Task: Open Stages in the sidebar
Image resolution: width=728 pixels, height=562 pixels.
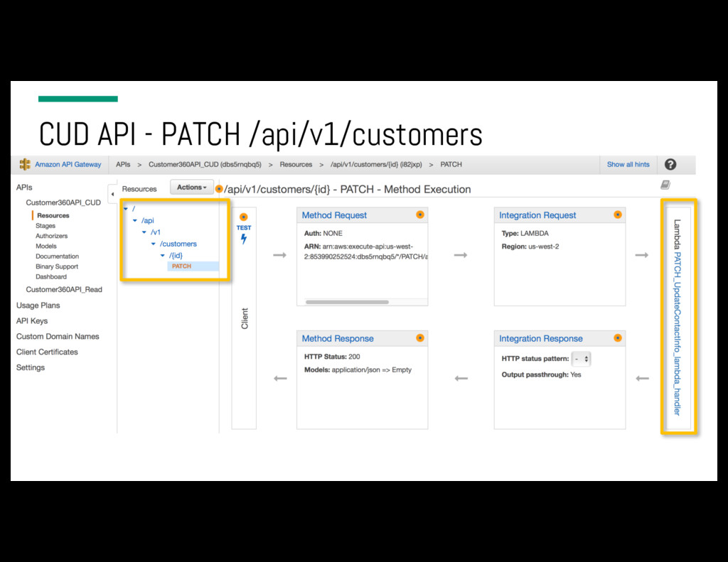Action: coord(45,225)
